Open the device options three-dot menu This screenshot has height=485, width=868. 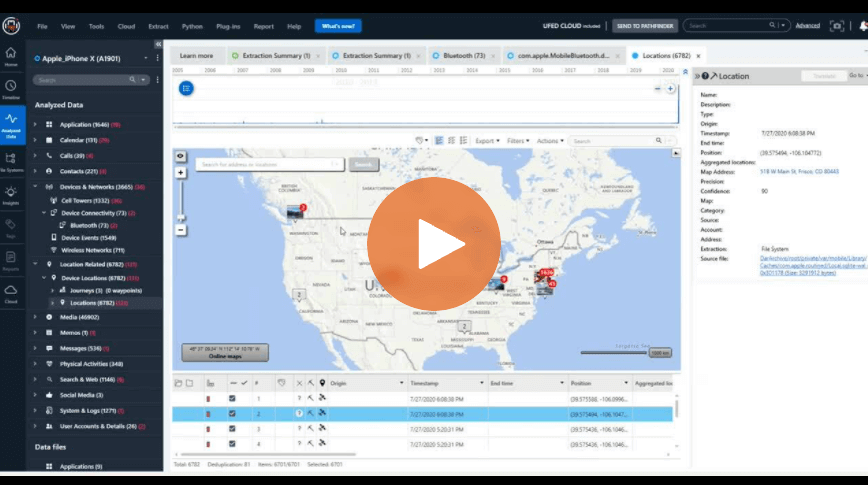pos(157,58)
